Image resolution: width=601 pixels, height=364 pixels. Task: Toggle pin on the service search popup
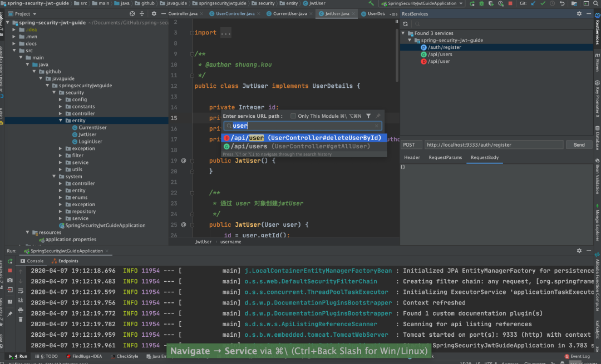pos(377,116)
